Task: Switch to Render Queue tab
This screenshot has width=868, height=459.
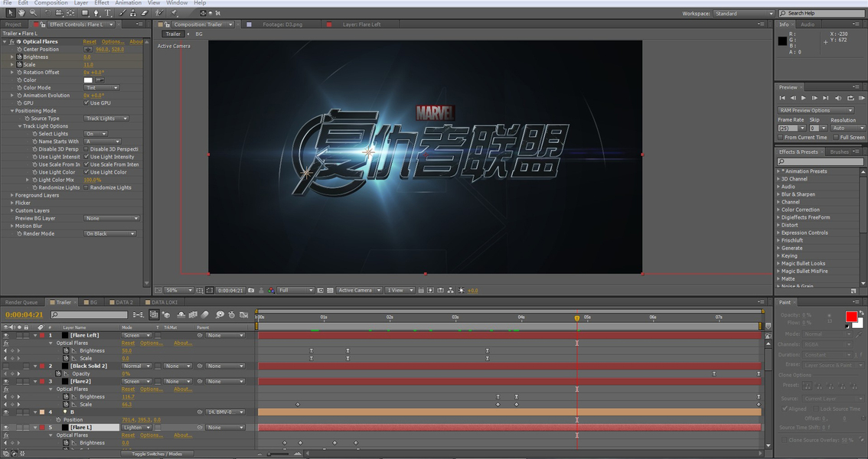Action: tap(21, 302)
